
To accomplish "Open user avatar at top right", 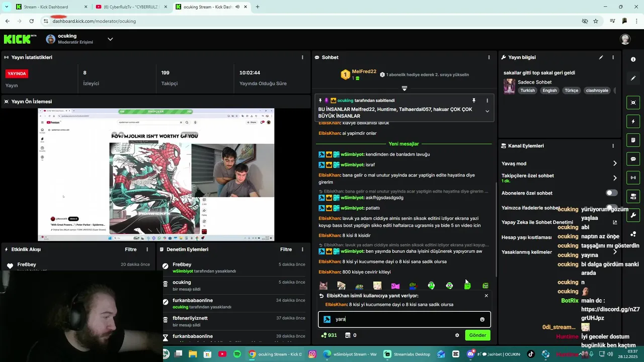I will coord(625,39).
